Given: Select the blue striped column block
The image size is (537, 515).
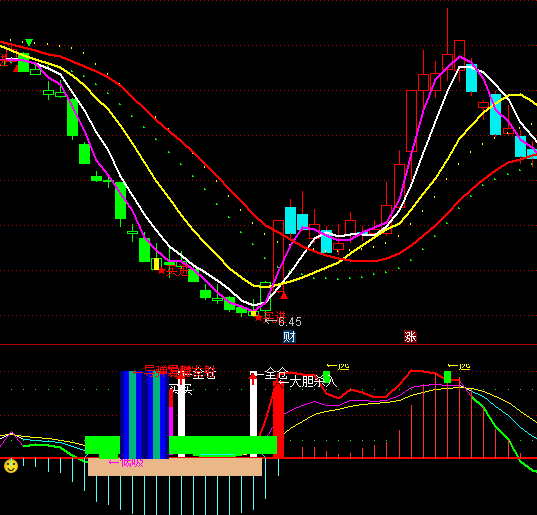Looking at the screenshot, I should (x=145, y=415).
